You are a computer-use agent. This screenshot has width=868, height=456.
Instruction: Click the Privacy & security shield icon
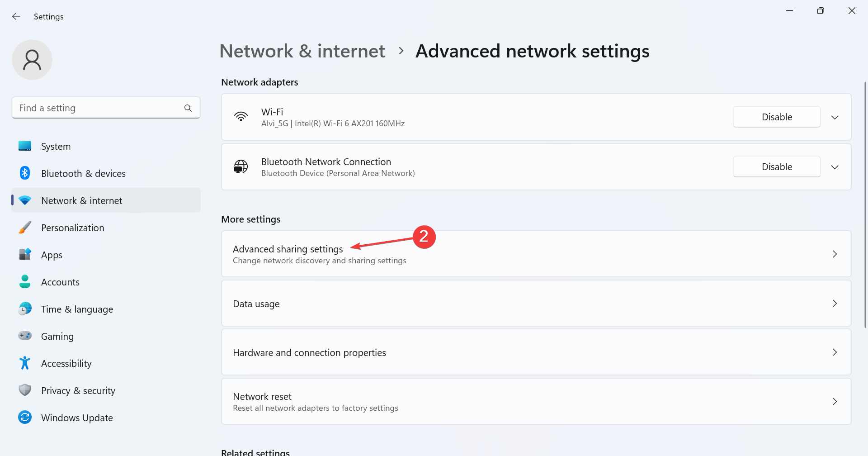[x=25, y=390]
